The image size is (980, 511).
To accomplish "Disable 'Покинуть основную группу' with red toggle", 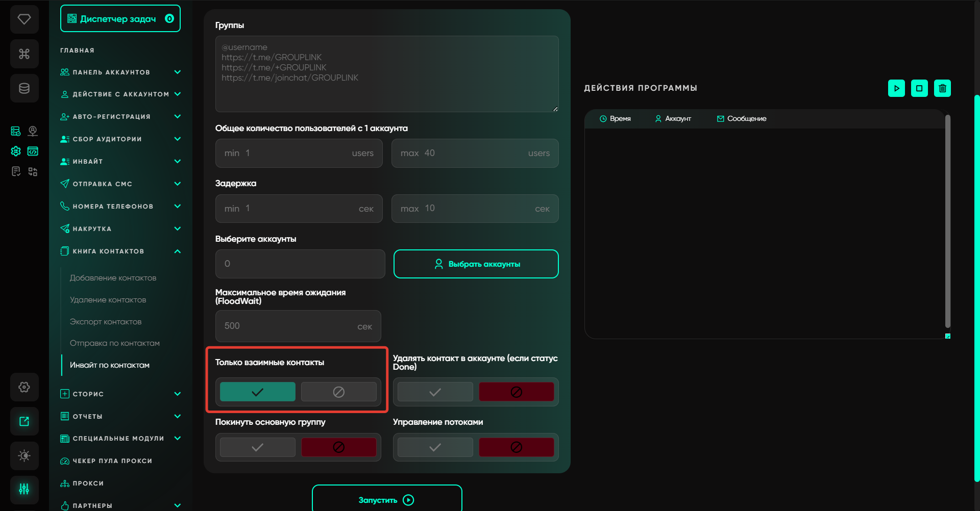I will 338,447.
